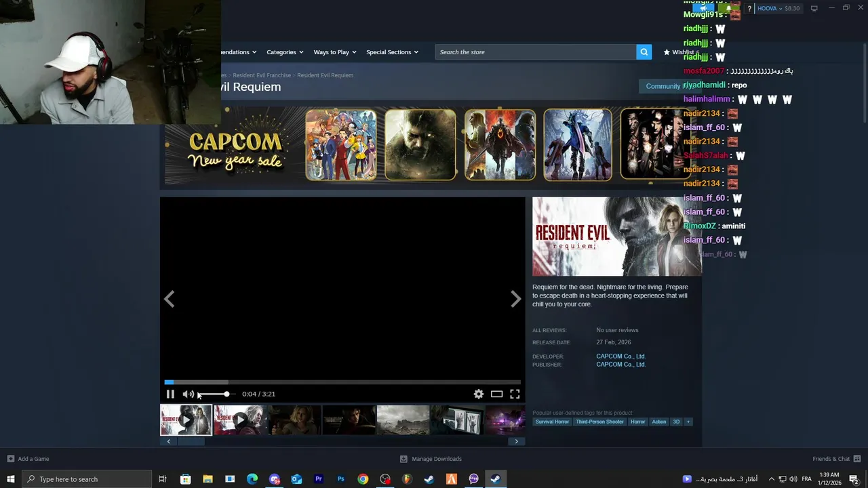Open the Windows notification center
868x488 pixels.
(x=854, y=479)
